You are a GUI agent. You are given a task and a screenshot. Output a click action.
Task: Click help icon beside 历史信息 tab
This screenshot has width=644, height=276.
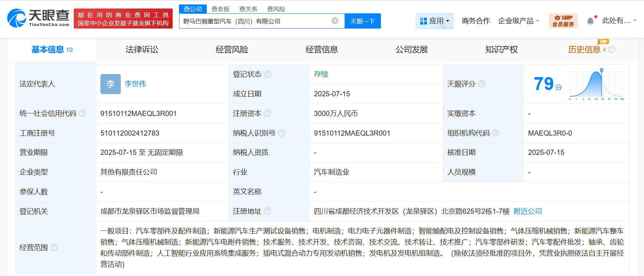point(611,49)
